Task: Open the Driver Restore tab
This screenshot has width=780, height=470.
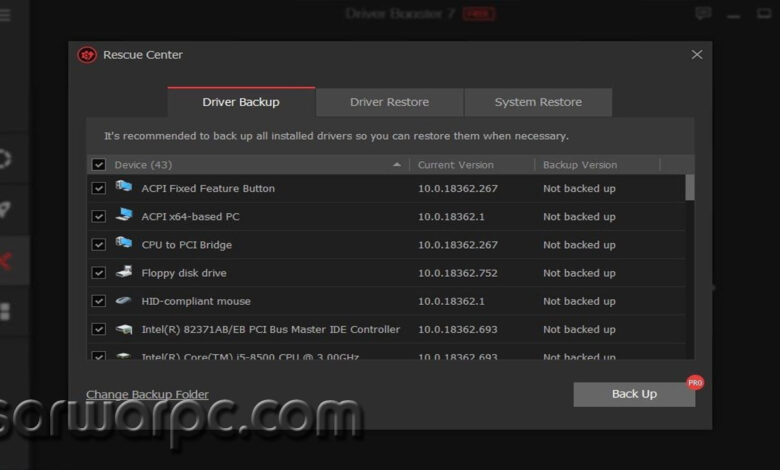Action: tap(390, 102)
